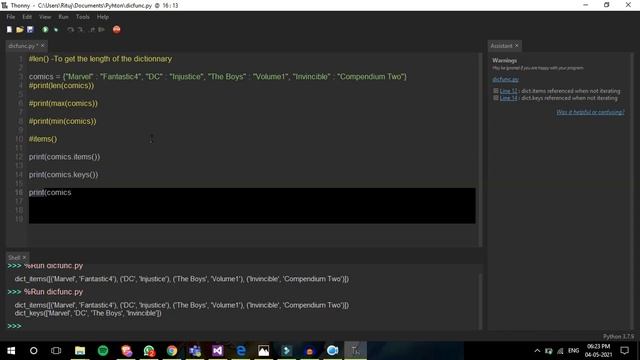The width and height of the screenshot is (640, 360).
Task: Open Microsoft Teams from the taskbar
Action: [x=195, y=351]
